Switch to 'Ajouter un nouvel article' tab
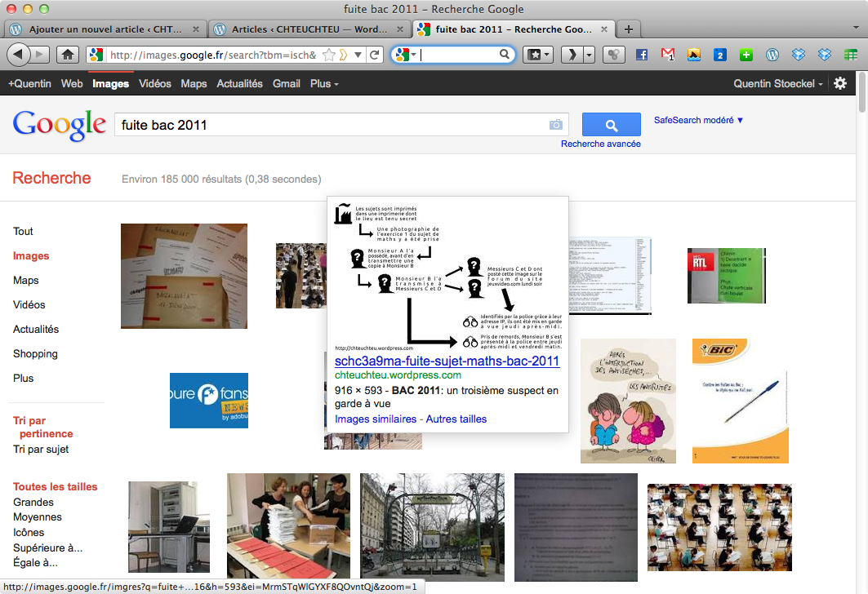The width and height of the screenshot is (868, 594). coord(105,29)
